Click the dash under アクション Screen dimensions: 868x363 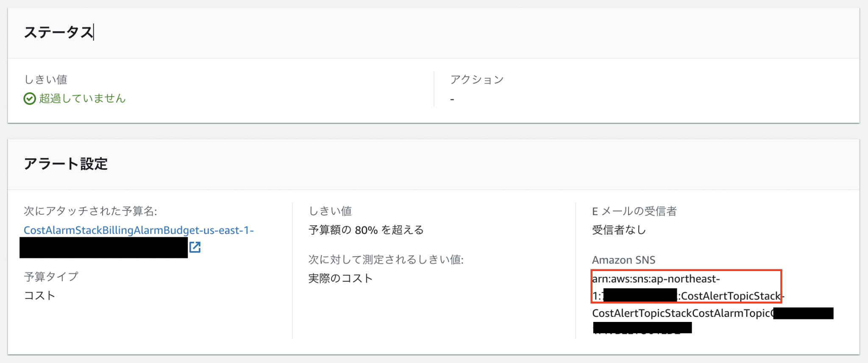coord(452,98)
